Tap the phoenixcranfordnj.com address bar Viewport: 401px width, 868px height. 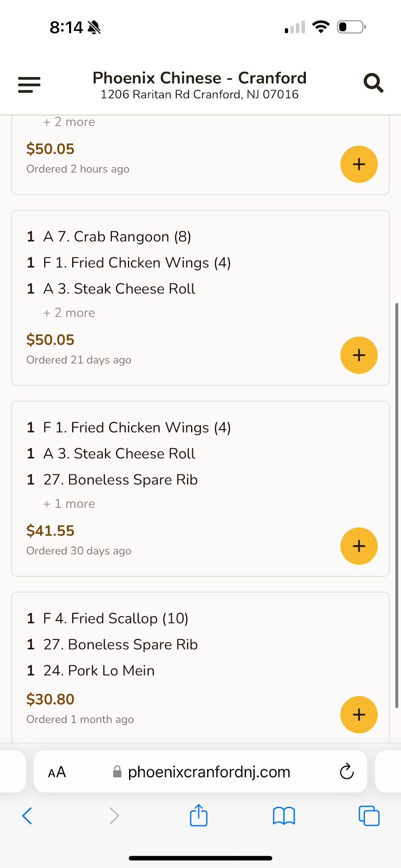pyautogui.click(x=209, y=772)
